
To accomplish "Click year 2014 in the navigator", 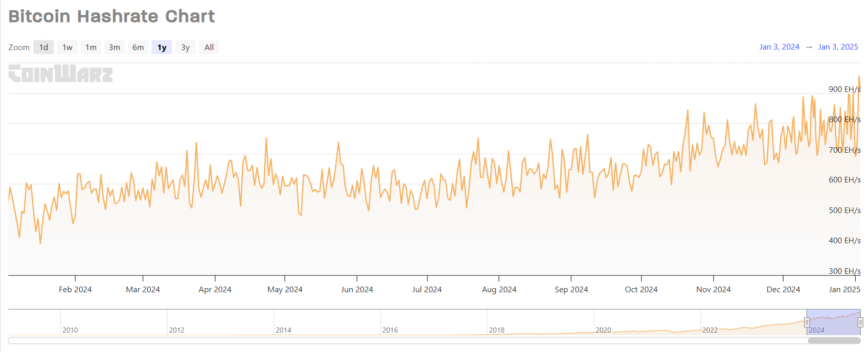I will [x=283, y=330].
